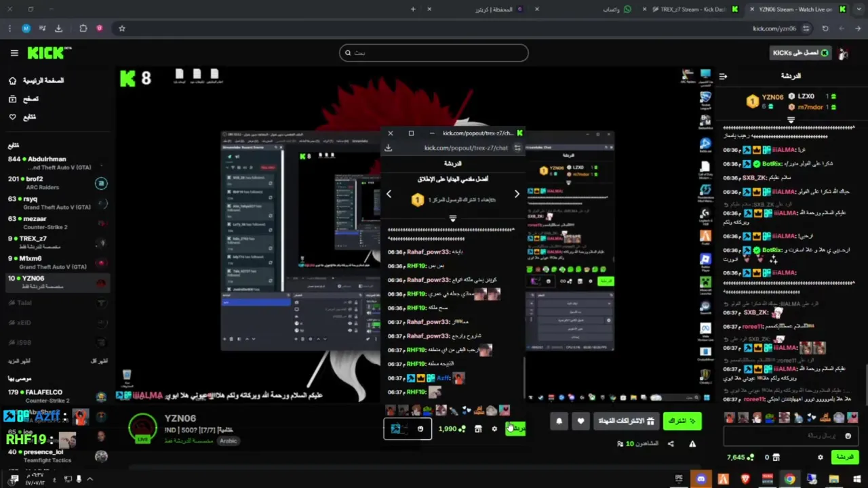Open shop icon in popout chat
Image resolution: width=868 pixels, height=488 pixels.
point(478,428)
